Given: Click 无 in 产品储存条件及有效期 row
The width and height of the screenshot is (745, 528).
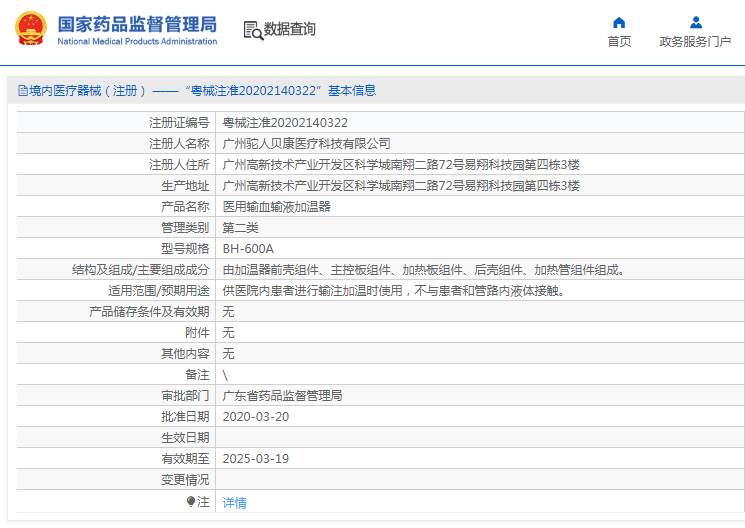Looking at the screenshot, I should point(229,311).
